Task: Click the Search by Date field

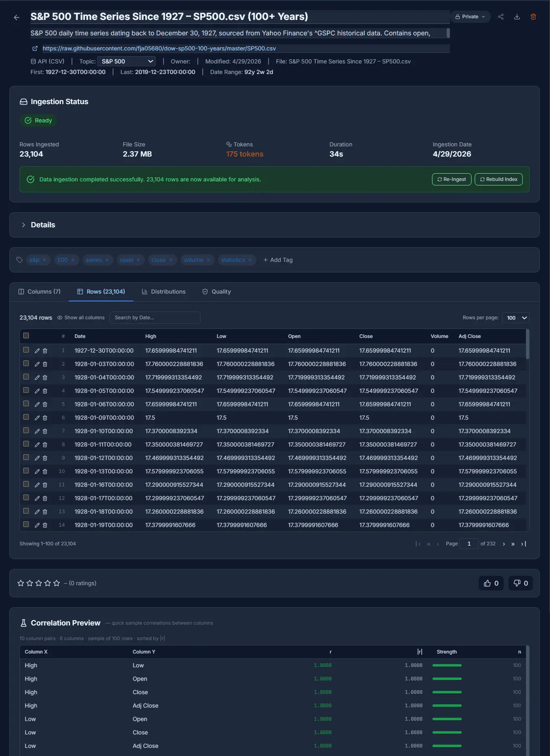Action: point(155,318)
